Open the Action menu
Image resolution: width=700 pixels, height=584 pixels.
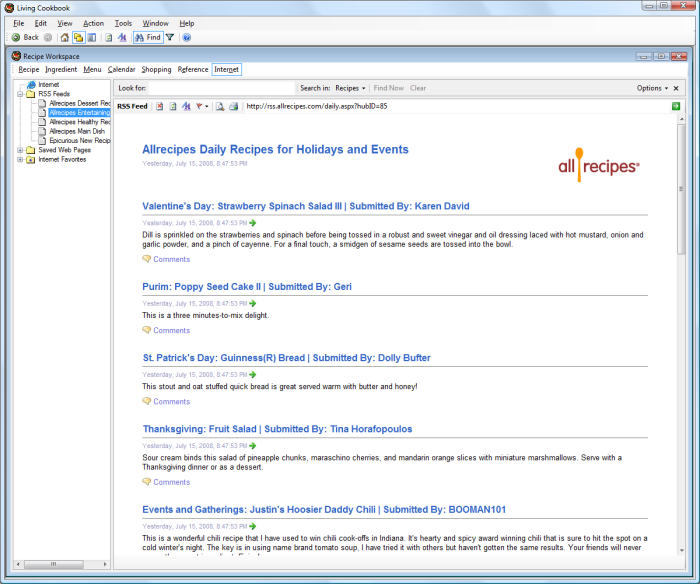coord(93,23)
